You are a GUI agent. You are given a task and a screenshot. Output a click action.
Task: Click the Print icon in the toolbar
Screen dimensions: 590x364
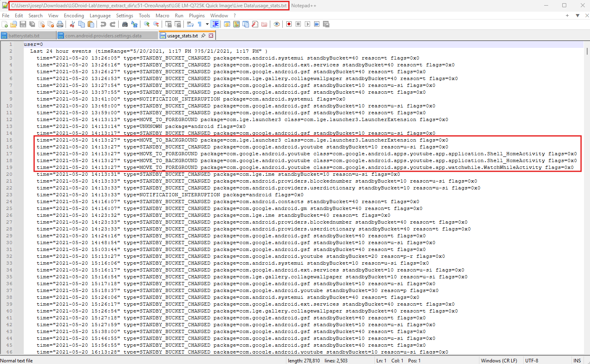coord(60,24)
